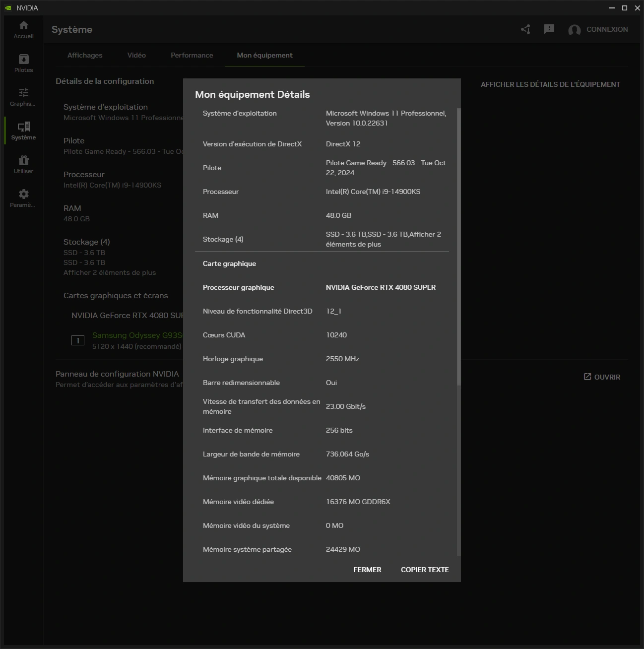
Task: Switch to the Affichages tab
Action: tap(85, 55)
